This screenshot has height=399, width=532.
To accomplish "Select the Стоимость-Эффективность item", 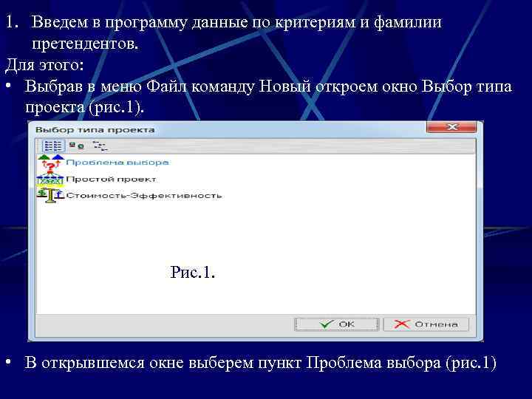I will click(x=144, y=196).
